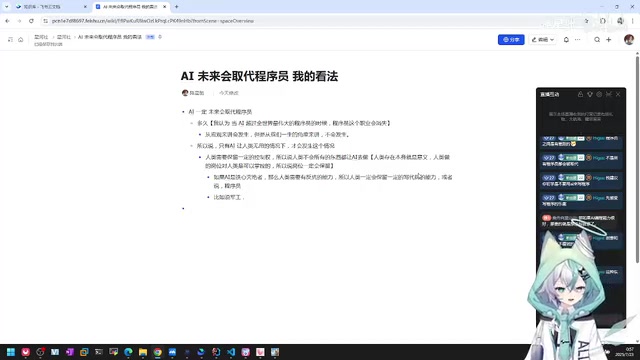The height and width of the screenshot is (360, 640).
Task: Open the Chrome three-dot menu
Action: pyautogui.click(x=633, y=21)
